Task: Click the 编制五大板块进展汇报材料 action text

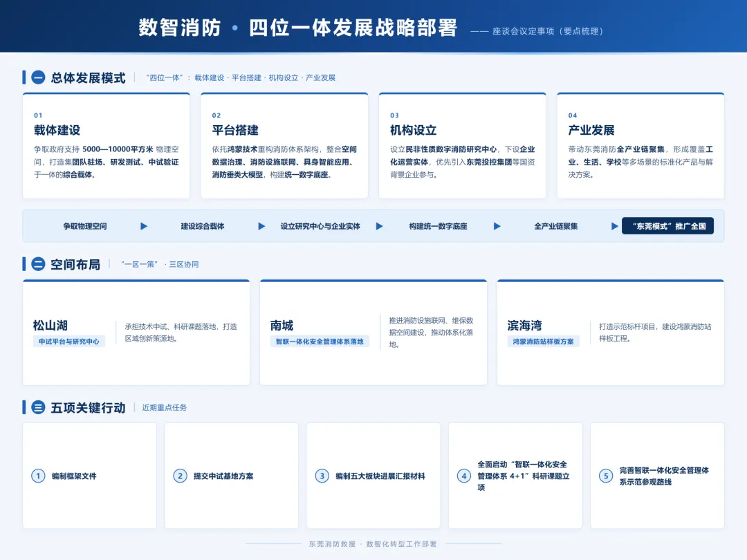Action: tap(380, 476)
